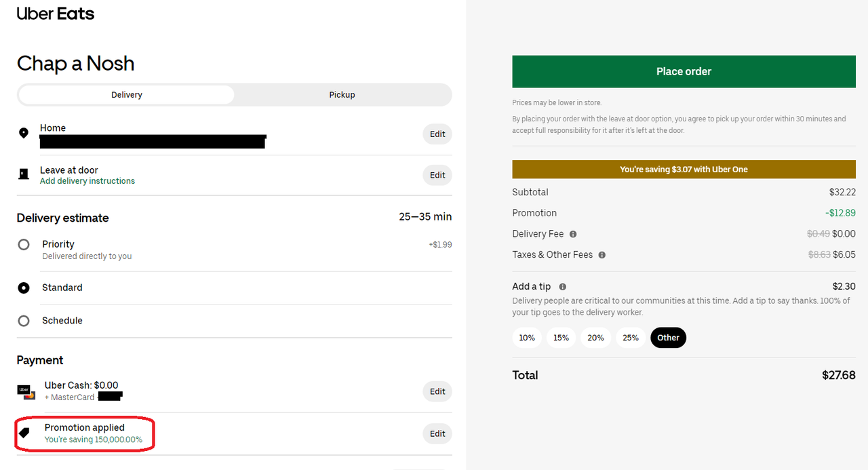The width and height of the screenshot is (868, 470).
Task: Switch to the Delivery tab
Action: coord(127,95)
